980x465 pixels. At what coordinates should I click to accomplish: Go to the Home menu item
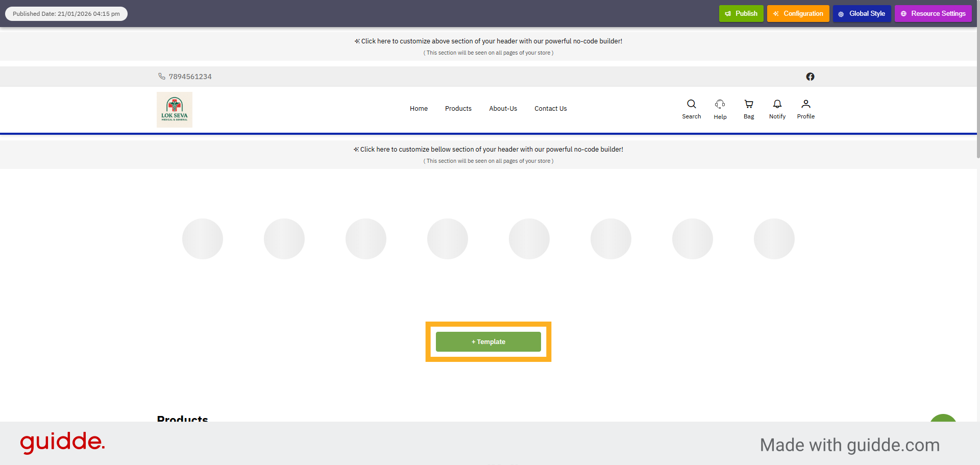419,109
